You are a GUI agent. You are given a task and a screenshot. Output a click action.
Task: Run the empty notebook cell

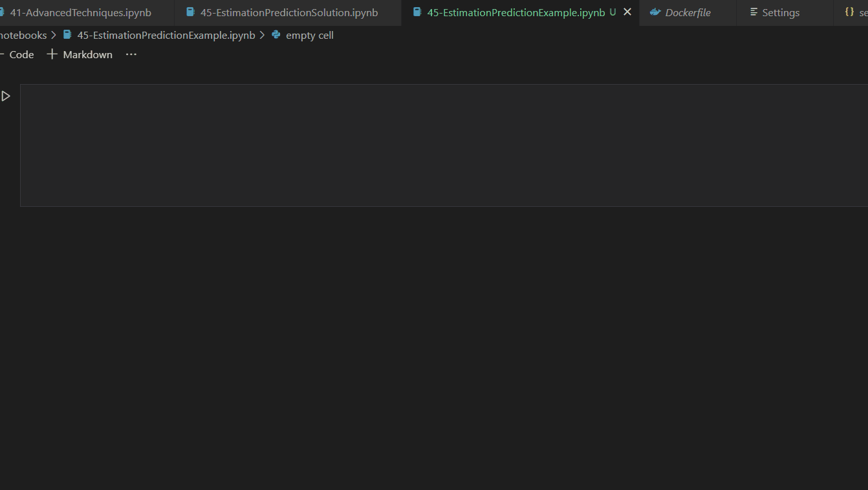6,96
